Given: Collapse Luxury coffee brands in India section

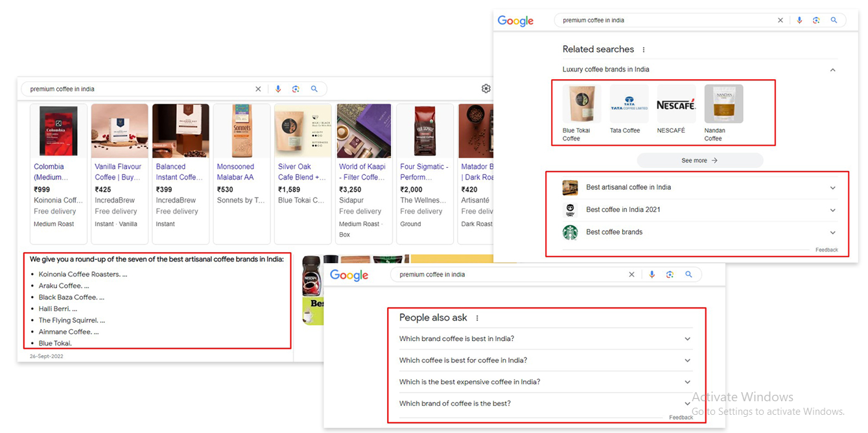Looking at the screenshot, I should tap(833, 70).
